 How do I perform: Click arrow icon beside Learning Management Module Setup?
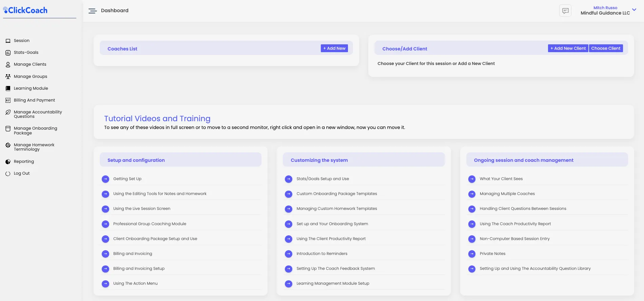pos(289,284)
